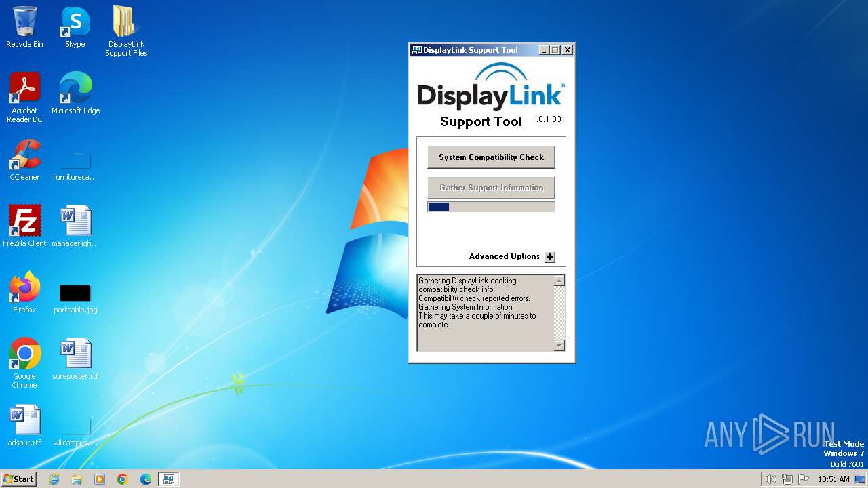Click the 'Compatibility check reported errors.' log line

coord(474,298)
